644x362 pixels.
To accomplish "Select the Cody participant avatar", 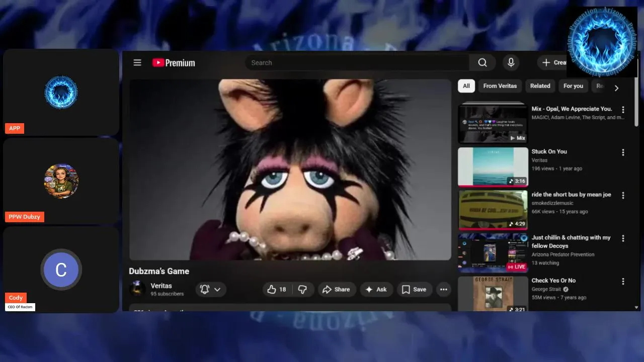I will pos(61,270).
